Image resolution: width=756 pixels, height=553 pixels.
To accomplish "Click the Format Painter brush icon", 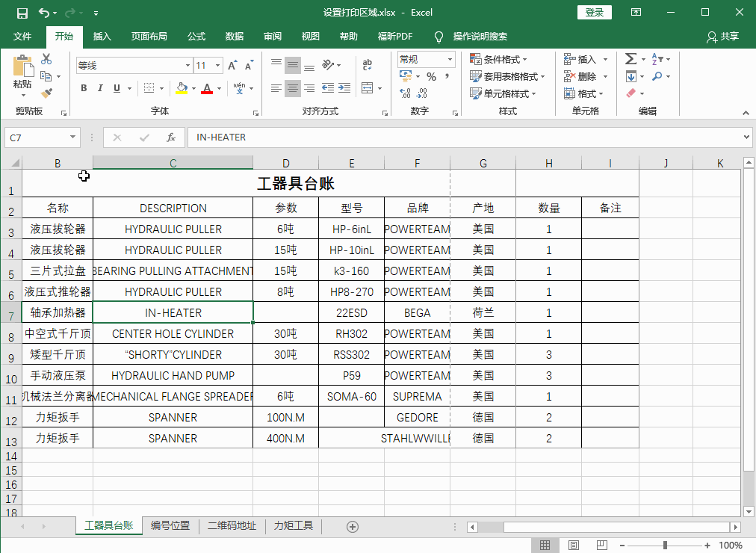I will [x=46, y=93].
